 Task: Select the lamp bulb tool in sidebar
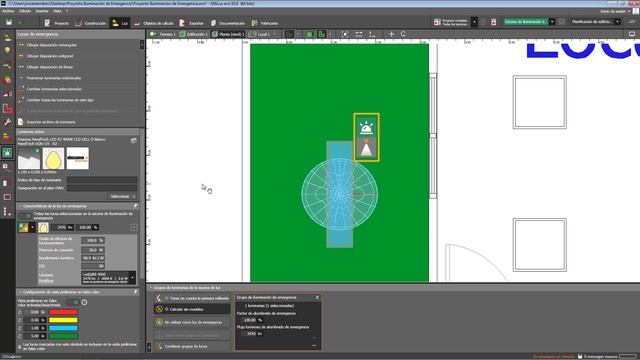pyautogui.click(x=7, y=51)
